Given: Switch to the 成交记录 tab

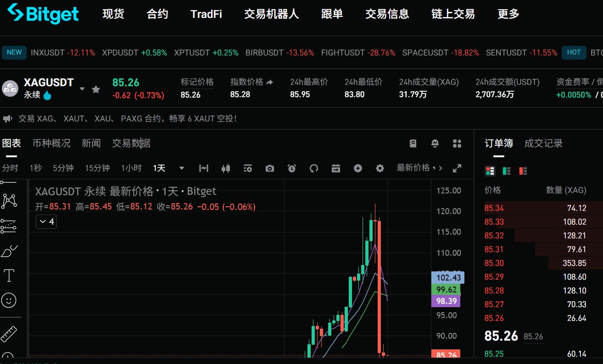Looking at the screenshot, I should point(543,143).
